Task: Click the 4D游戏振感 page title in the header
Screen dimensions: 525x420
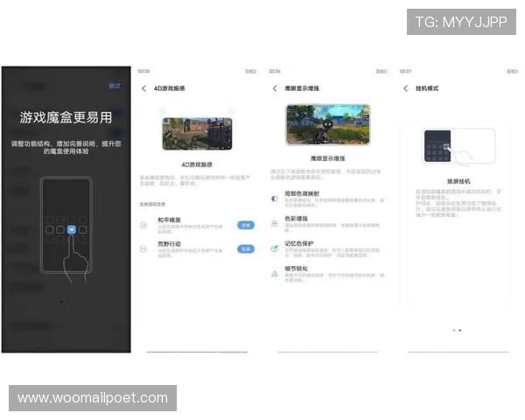Action: tap(170, 88)
